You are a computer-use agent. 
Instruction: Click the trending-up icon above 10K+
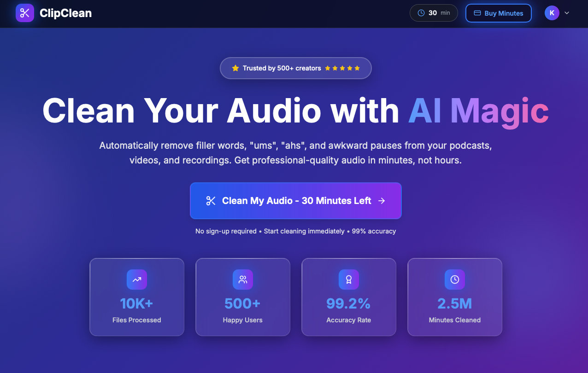click(x=137, y=280)
